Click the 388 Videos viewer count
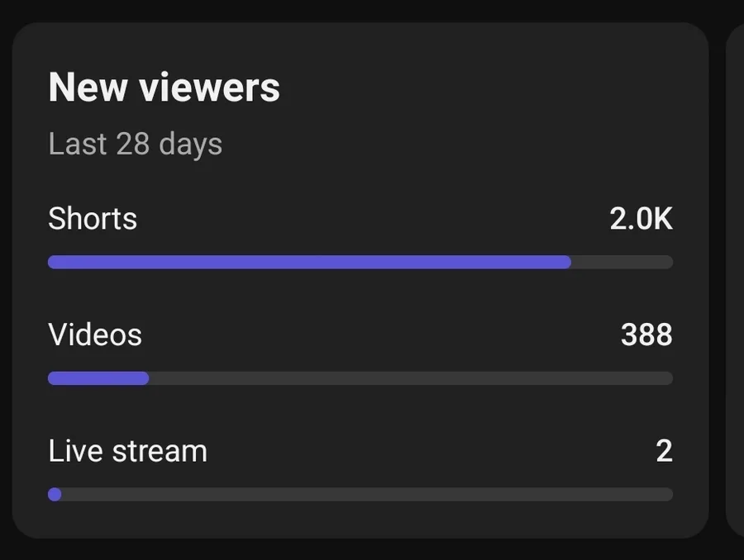Screen dimensions: 744x560 pyautogui.click(x=646, y=335)
